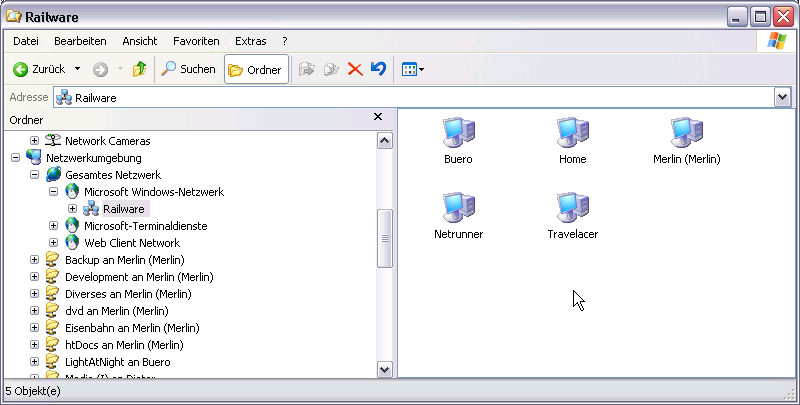The width and height of the screenshot is (800, 405).
Task: Close the Ordner folder pane
Action: click(x=378, y=117)
